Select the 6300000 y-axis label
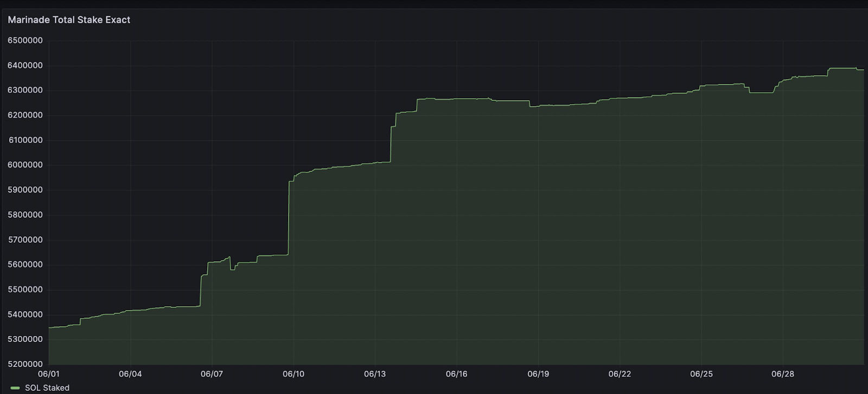The width and height of the screenshot is (868, 394). point(25,91)
